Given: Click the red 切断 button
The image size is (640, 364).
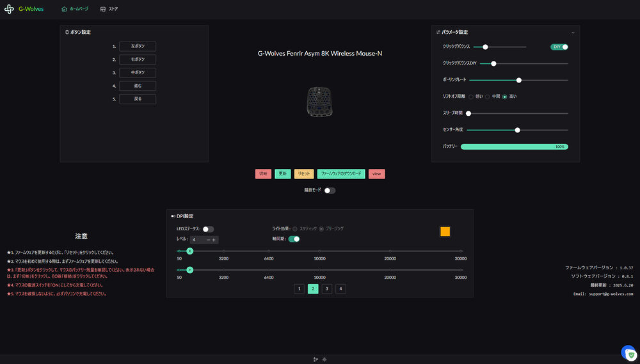Looking at the screenshot, I should coord(263,174).
